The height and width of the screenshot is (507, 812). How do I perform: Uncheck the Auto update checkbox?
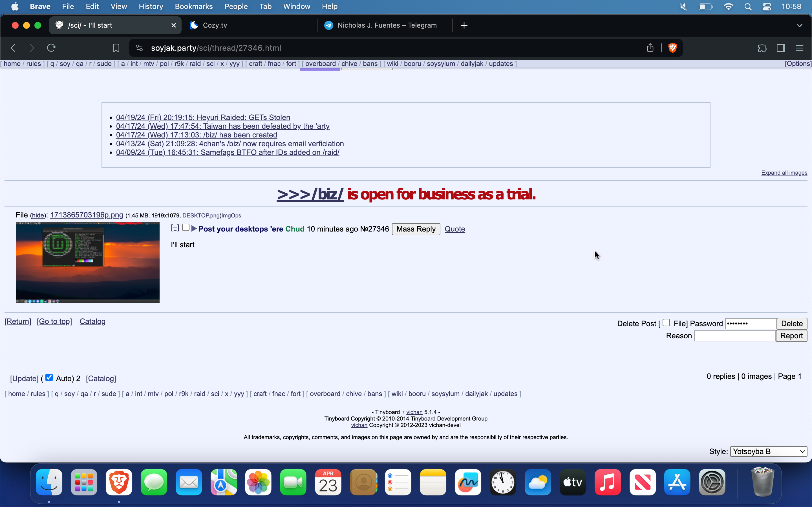pos(49,377)
